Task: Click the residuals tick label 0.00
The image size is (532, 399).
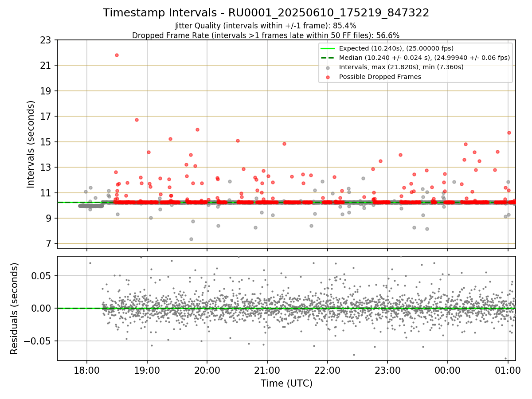Action: point(42,309)
